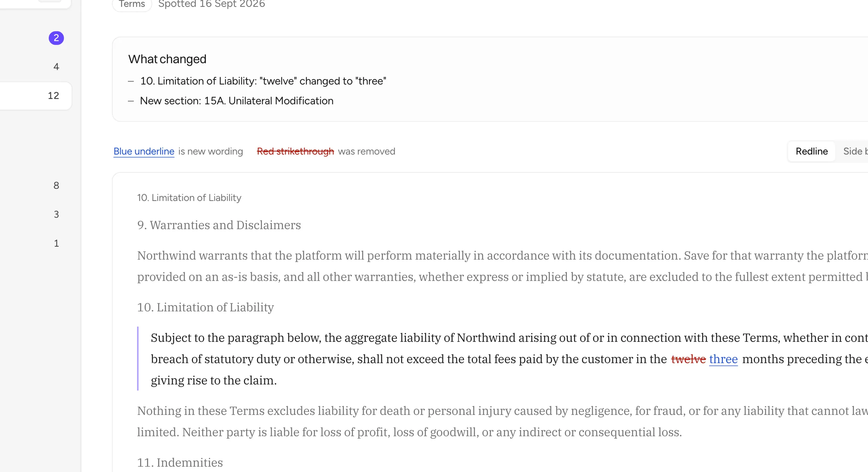Click the '9. Warranties and Disclaimers' heading

[x=219, y=225]
